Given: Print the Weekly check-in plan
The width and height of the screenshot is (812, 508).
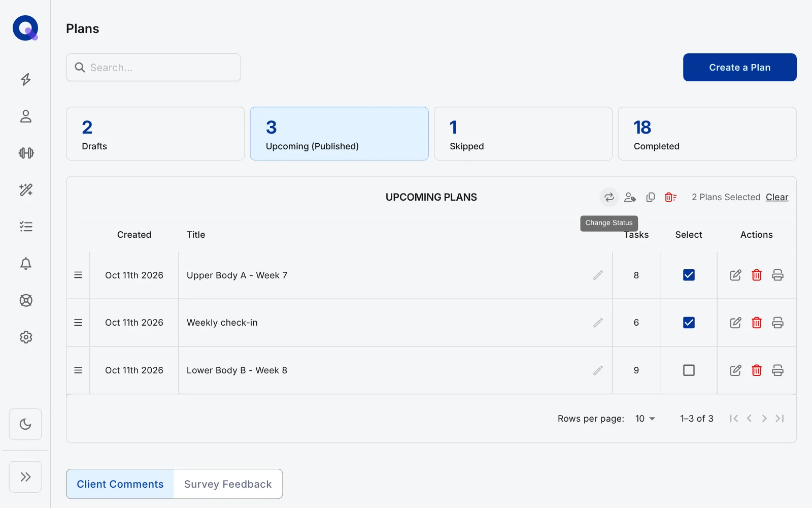Looking at the screenshot, I should tap(777, 323).
